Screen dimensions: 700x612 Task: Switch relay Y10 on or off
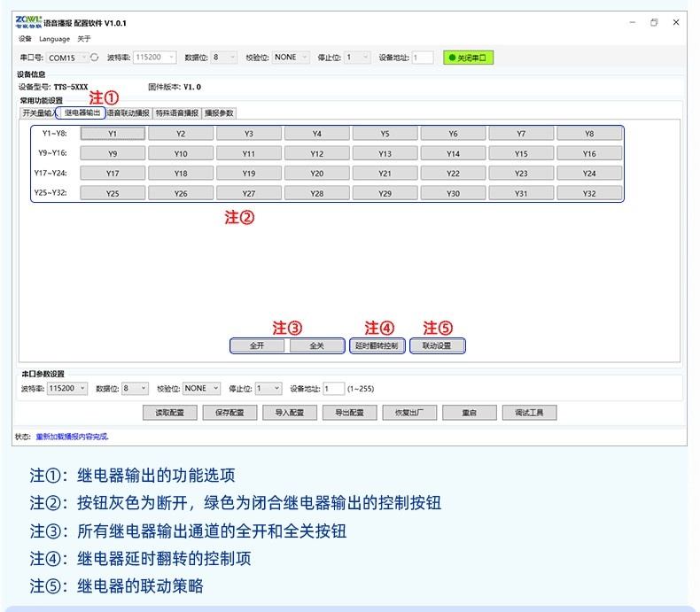click(181, 153)
